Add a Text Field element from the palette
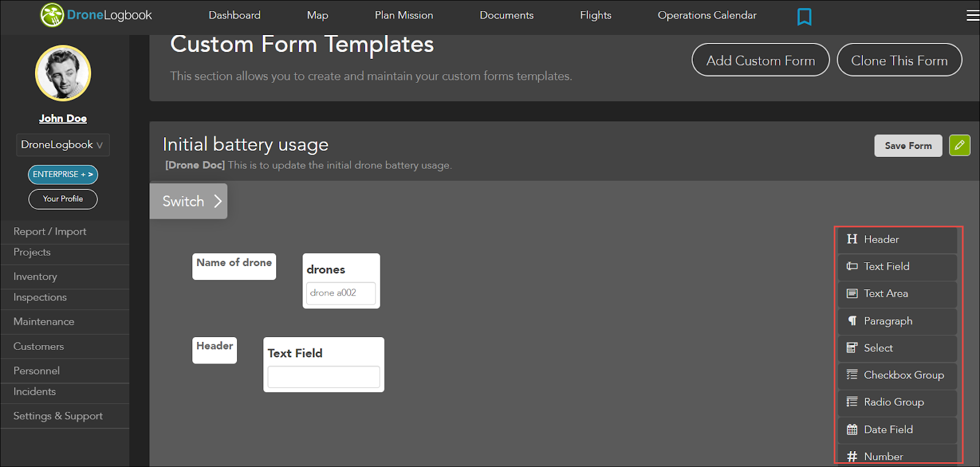This screenshot has height=467, width=980. [897, 267]
